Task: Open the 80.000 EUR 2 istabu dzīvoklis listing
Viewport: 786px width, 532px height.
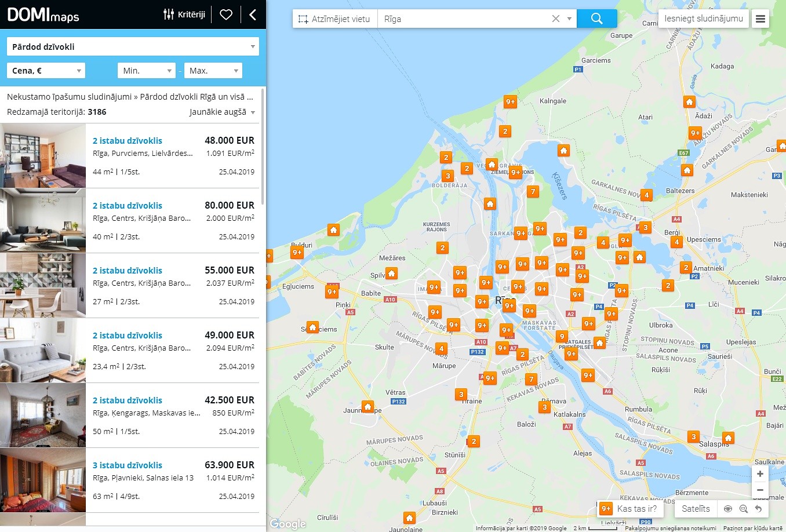Action: click(x=128, y=206)
